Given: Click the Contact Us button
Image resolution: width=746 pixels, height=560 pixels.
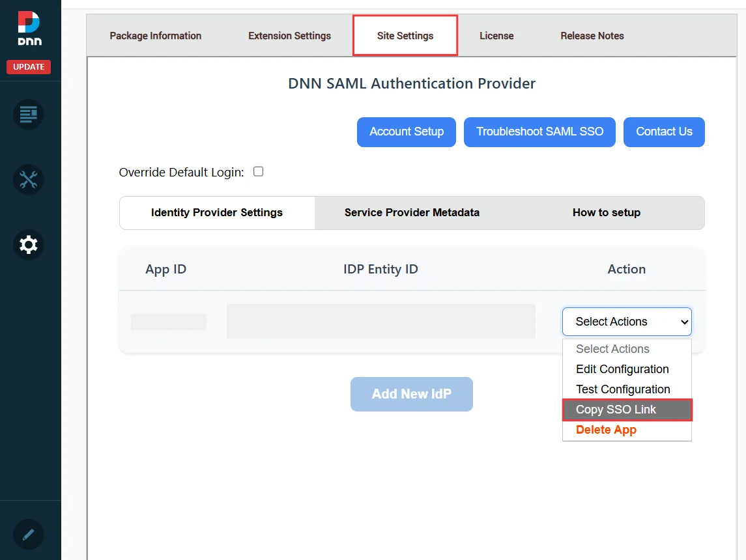Looking at the screenshot, I should [664, 132].
